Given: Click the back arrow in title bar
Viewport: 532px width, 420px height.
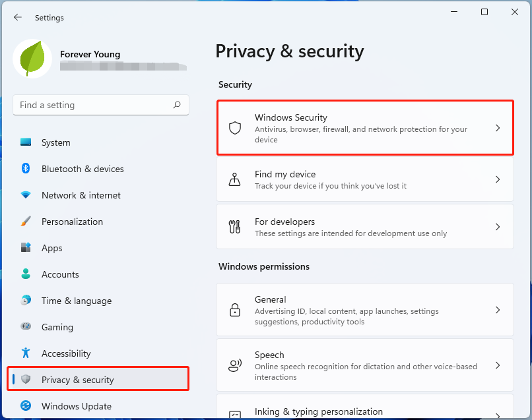Looking at the screenshot, I should click(18, 18).
